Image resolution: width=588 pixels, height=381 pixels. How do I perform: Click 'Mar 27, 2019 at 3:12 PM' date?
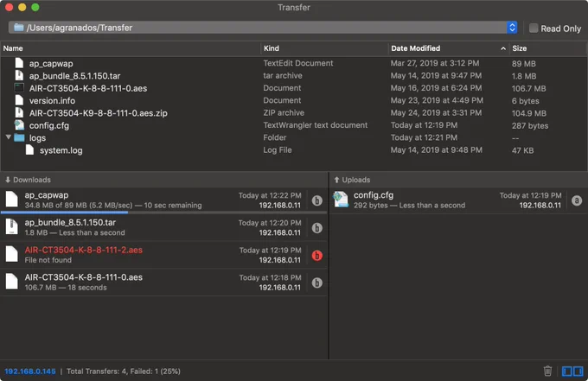[435, 63]
